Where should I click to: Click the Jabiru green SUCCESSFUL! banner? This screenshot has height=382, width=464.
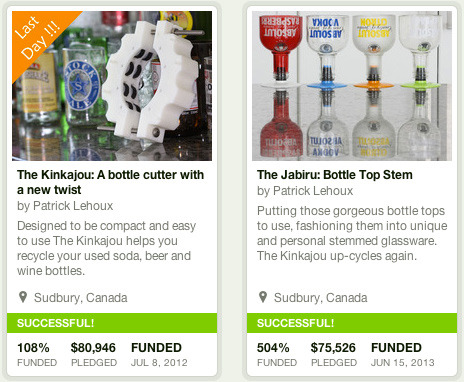coord(352,323)
